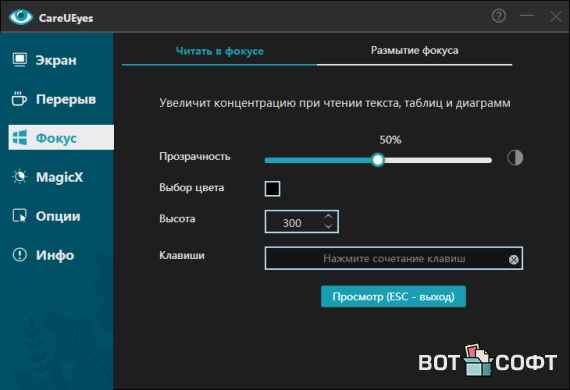The width and height of the screenshot is (570, 390).
Task: Click the monitor icon beside Экран
Action: click(20, 60)
